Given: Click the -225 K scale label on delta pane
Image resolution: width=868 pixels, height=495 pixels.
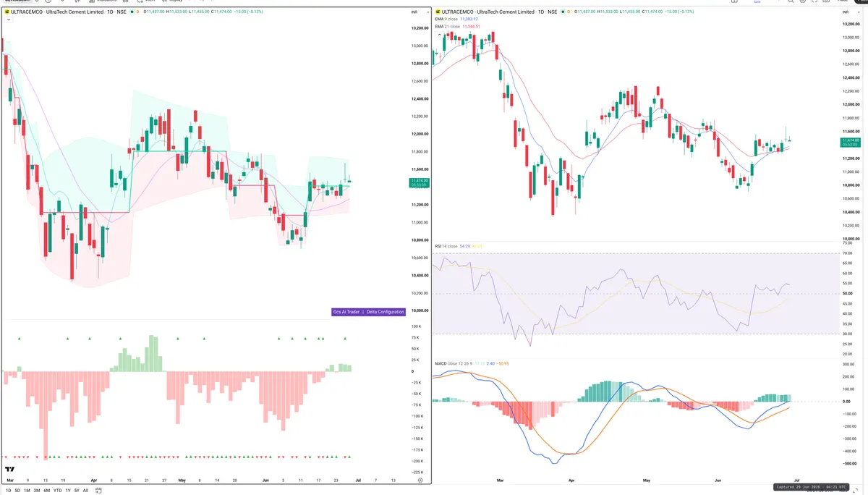Looking at the screenshot, I should (417, 472).
